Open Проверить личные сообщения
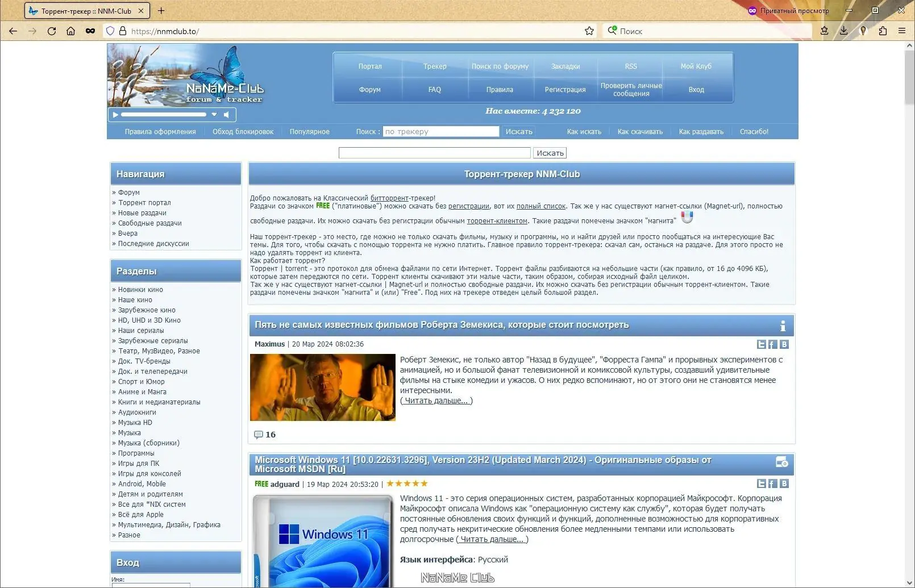This screenshot has height=588, width=915. 631,90
